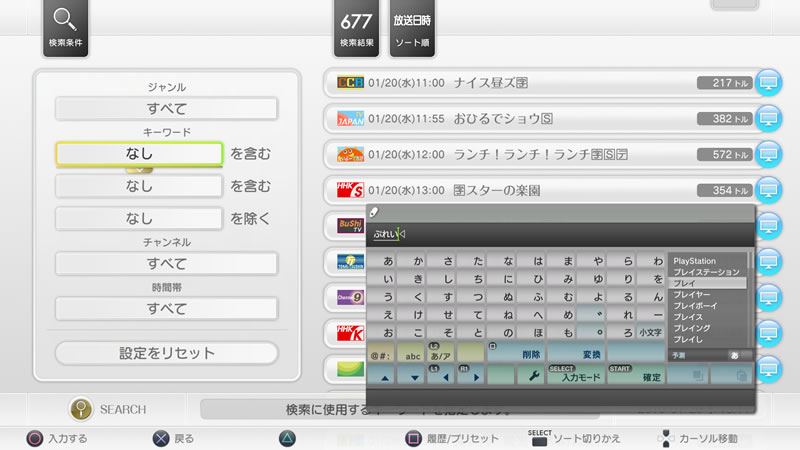
Task: Toggle the 小文字 small character key
Action: (650, 332)
